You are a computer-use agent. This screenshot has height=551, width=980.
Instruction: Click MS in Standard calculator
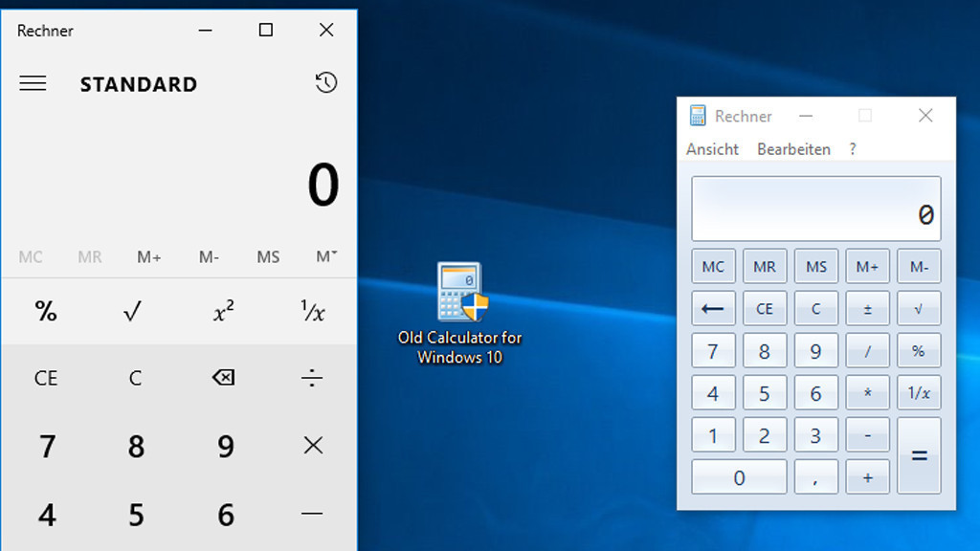(268, 256)
